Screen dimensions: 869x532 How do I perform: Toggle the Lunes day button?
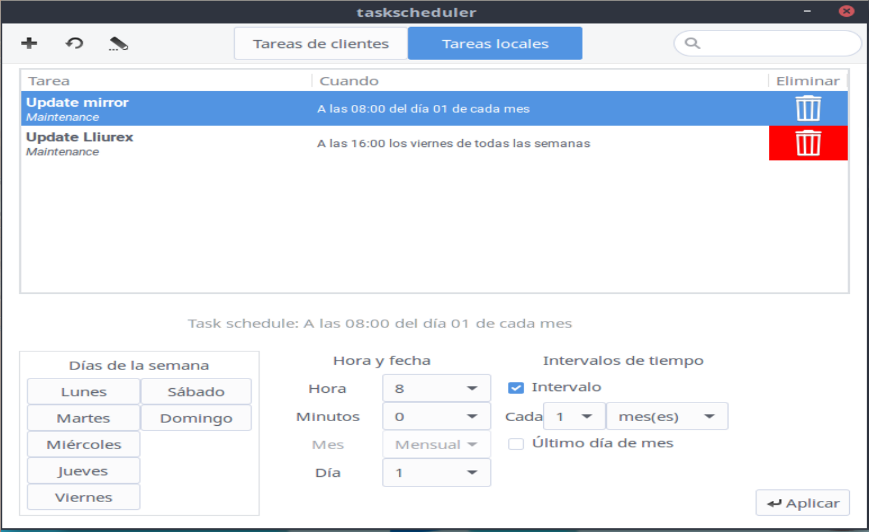coord(84,392)
